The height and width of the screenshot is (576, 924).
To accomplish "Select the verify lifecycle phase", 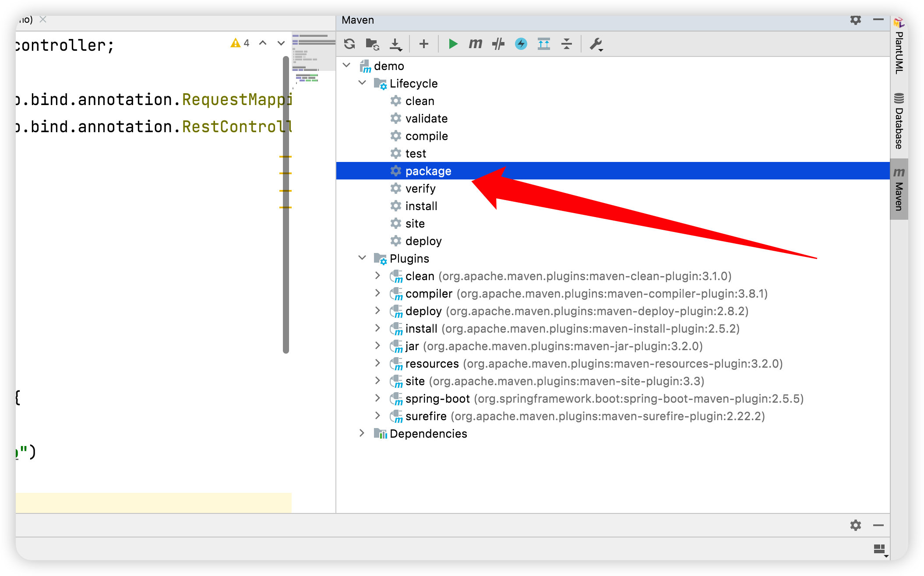I will point(420,189).
